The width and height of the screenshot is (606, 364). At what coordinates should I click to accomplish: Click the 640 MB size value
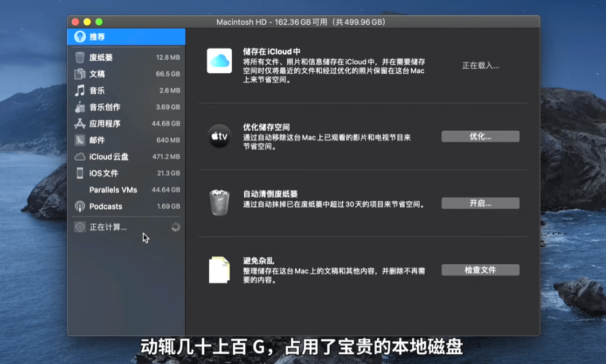pos(168,140)
